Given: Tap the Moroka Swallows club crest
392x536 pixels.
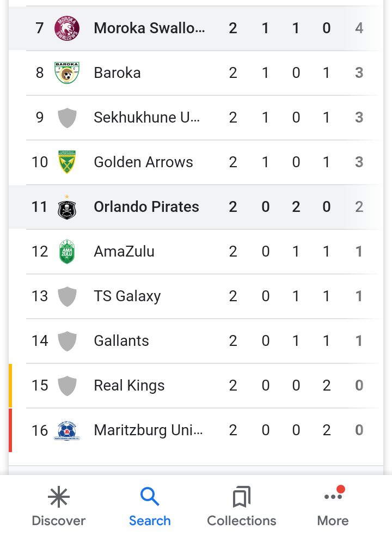Looking at the screenshot, I should [67, 28].
